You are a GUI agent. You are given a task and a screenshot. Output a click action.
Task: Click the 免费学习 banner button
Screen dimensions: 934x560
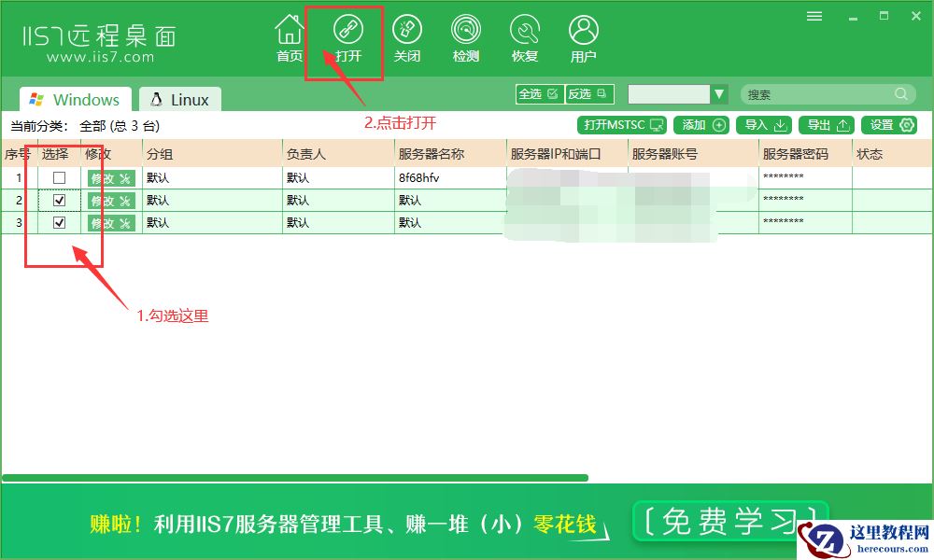point(731,522)
